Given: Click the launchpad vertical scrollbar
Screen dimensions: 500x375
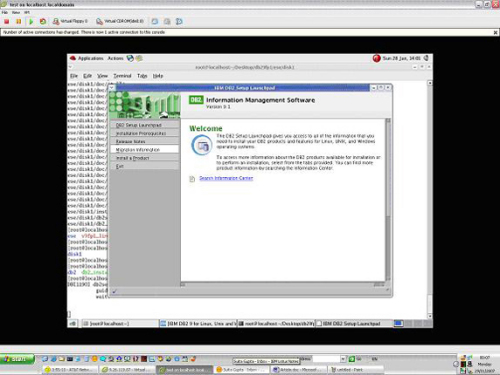Looking at the screenshot, I should tap(388, 200).
